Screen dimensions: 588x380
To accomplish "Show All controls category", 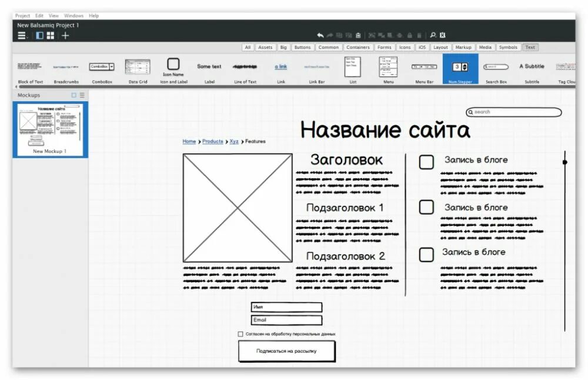I will (248, 47).
